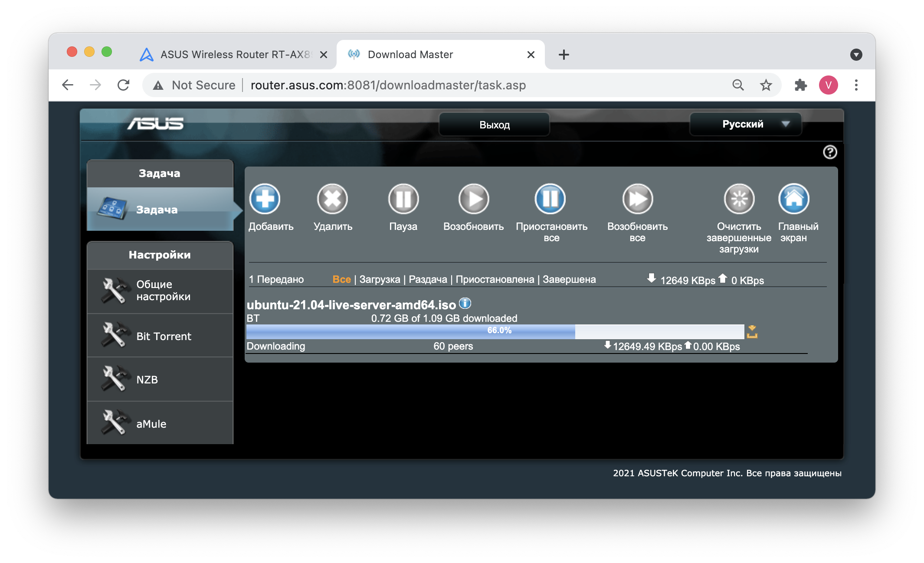Open Bit Torrent settings wrench icon
This screenshot has width=924, height=563.
click(115, 335)
